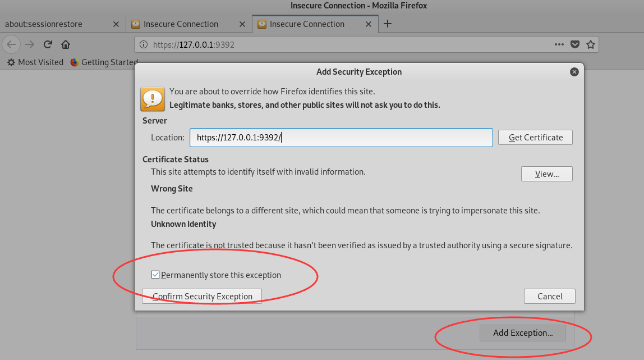Close the middle Insecure Connection tab
Screen dimensions: 644x360
click(242, 24)
